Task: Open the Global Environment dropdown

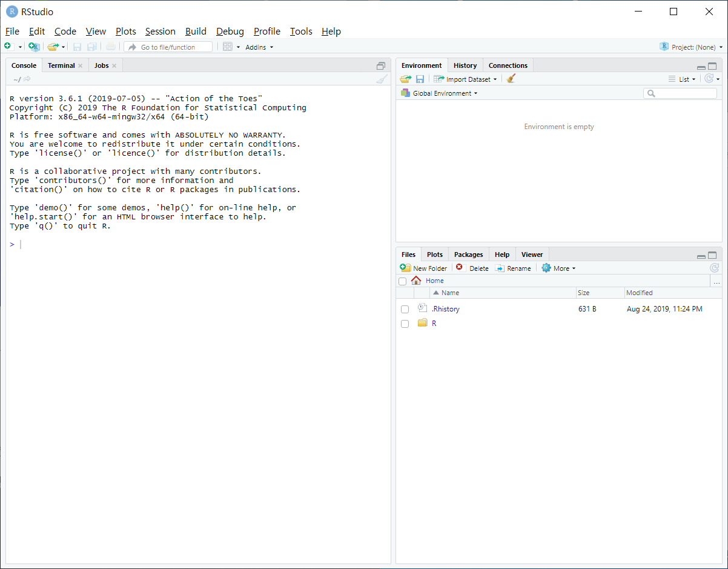Action: tap(439, 93)
